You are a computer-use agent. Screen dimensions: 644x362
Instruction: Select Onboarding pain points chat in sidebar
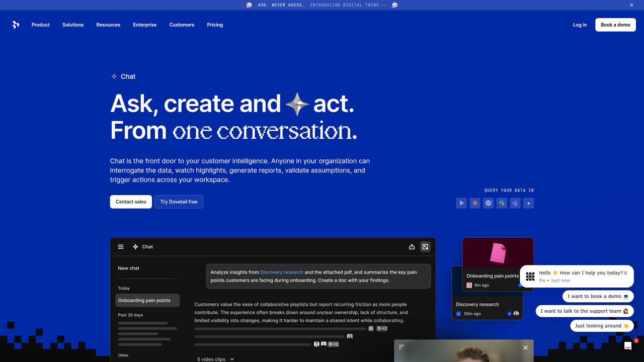click(x=147, y=300)
